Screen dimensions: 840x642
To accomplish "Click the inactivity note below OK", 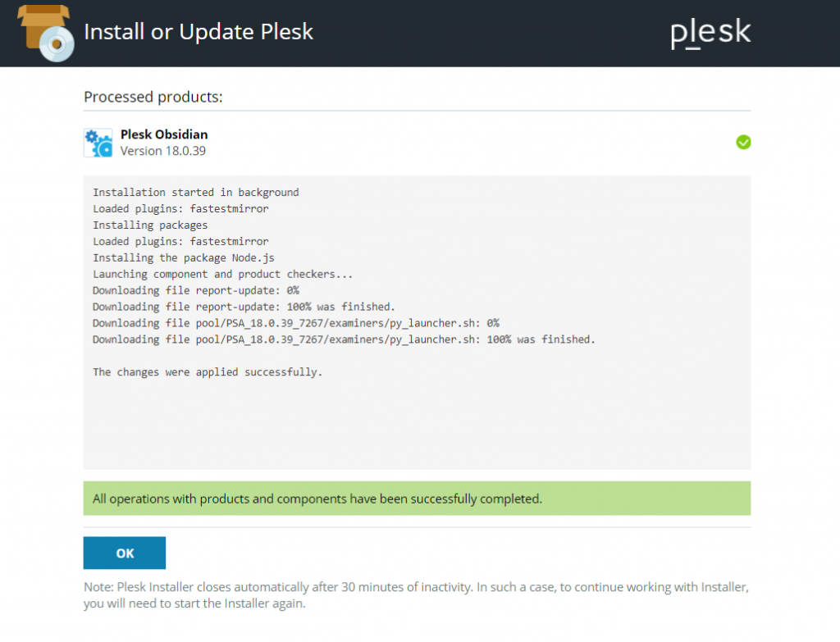I will coord(416,595).
